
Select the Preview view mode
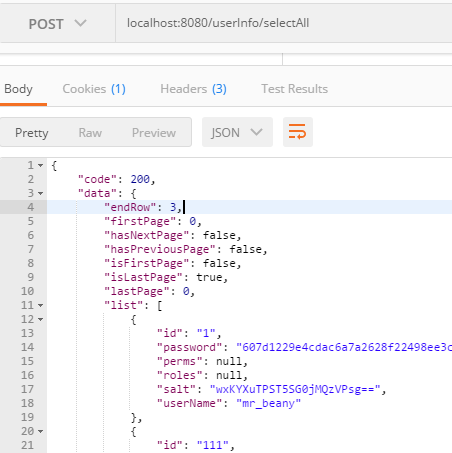point(154,133)
